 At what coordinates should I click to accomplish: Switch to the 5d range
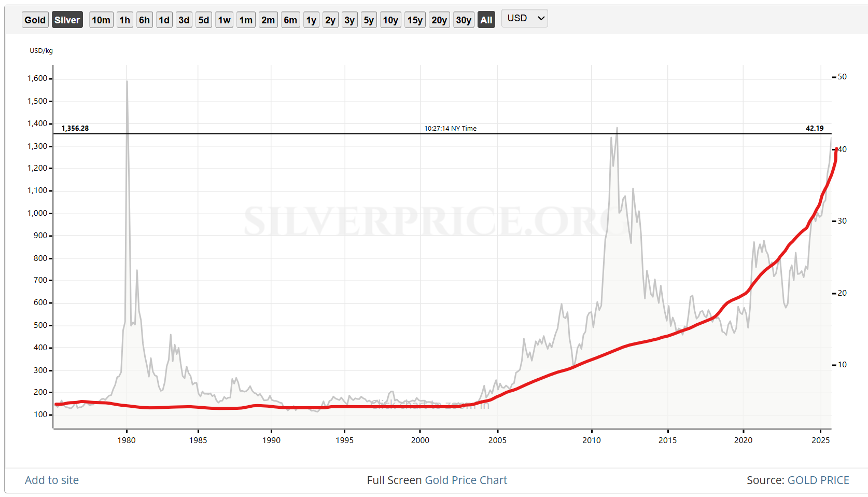pyautogui.click(x=204, y=20)
